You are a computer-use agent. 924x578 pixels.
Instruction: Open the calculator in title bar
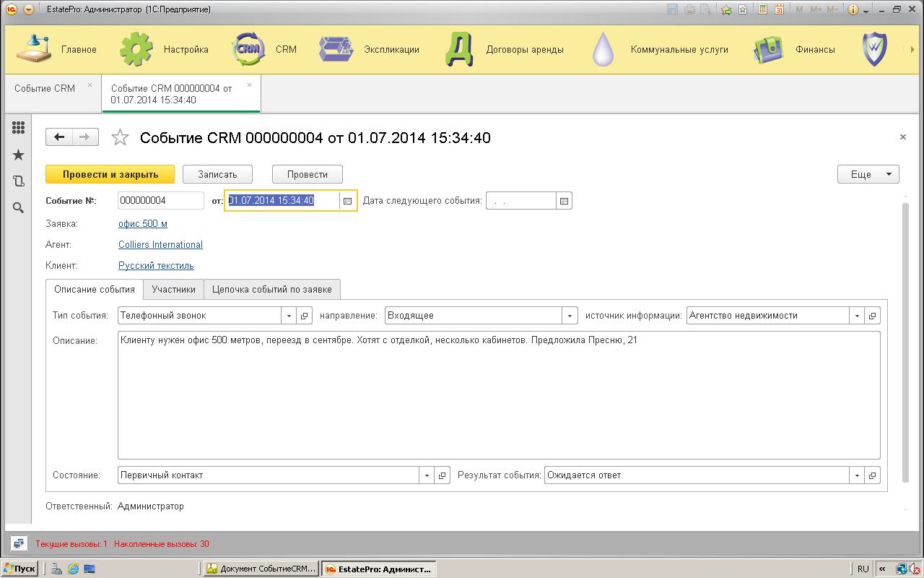point(762,9)
